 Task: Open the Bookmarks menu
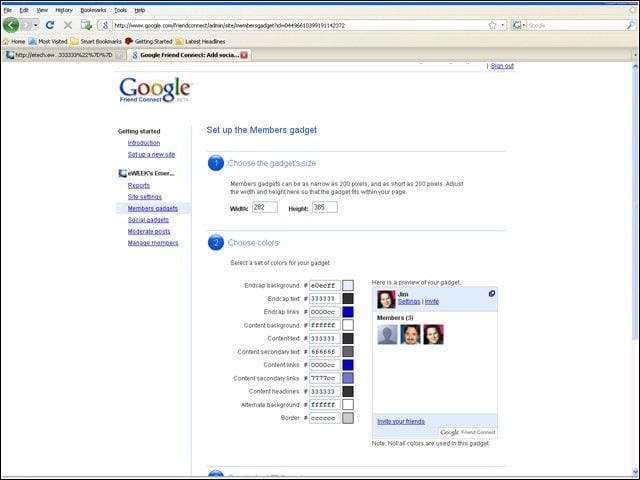[93, 10]
